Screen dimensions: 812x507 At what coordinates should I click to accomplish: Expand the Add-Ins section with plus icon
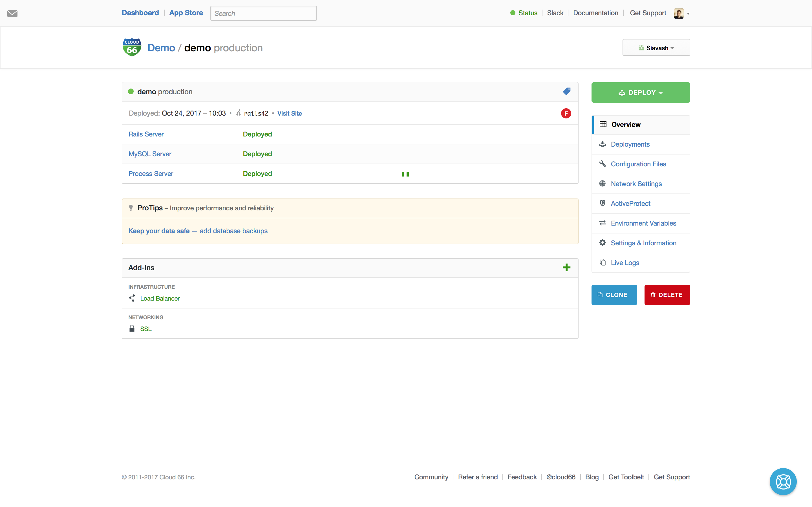566,268
